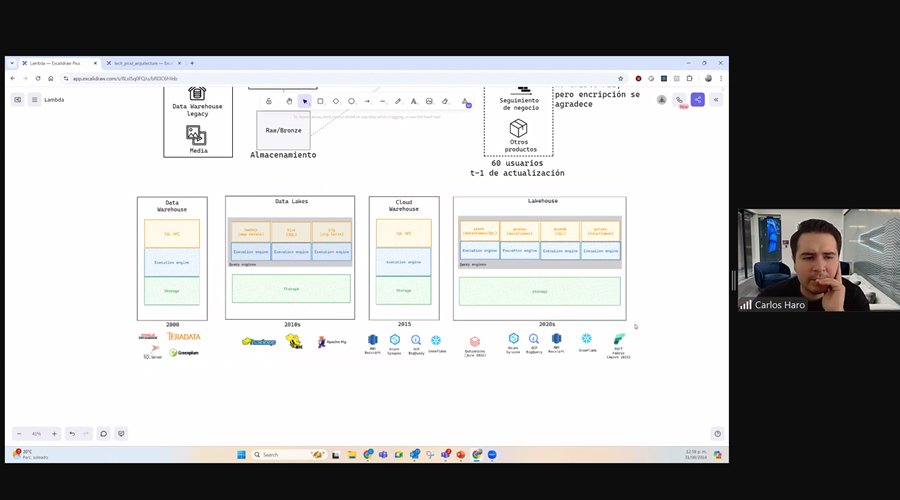Open the Help question mark button
Viewport: 900px width, 500px height.
[x=717, y=434]
